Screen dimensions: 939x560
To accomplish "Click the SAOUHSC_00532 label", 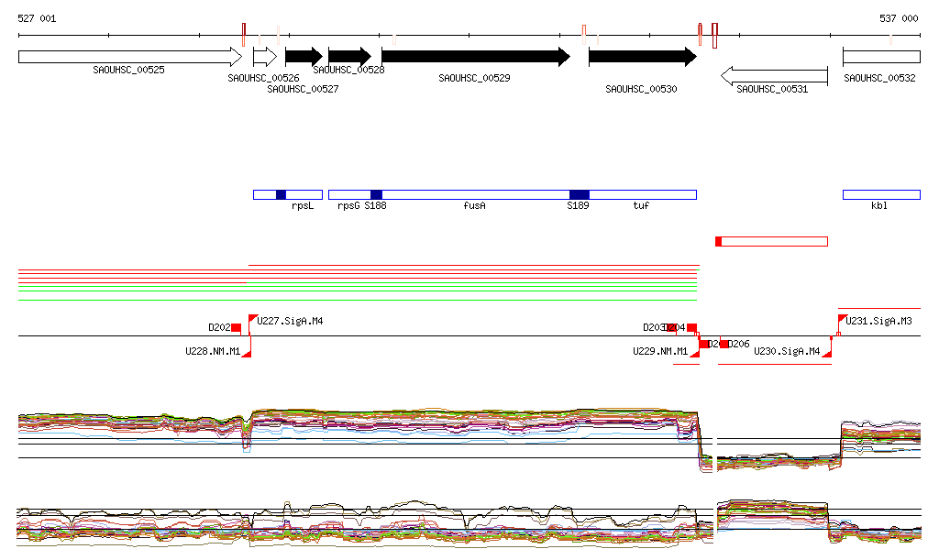I will (x=879, y=78).
